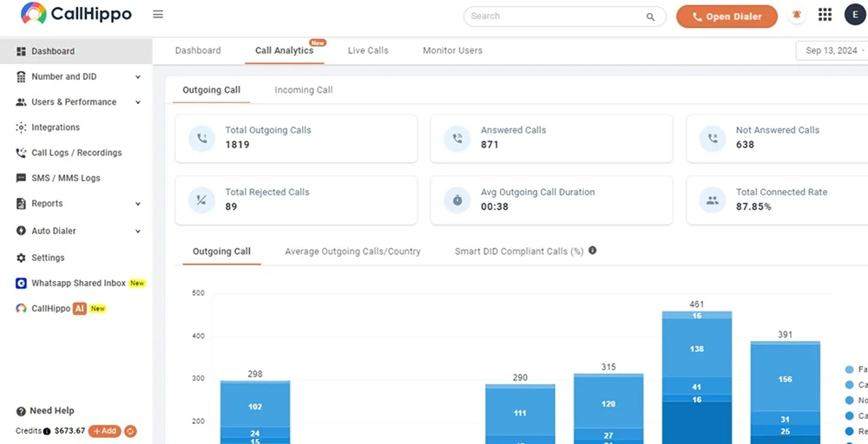This screenshot has width=868, height=444.
Task: Click the 156 segment of bar 391
Action: 785,379
